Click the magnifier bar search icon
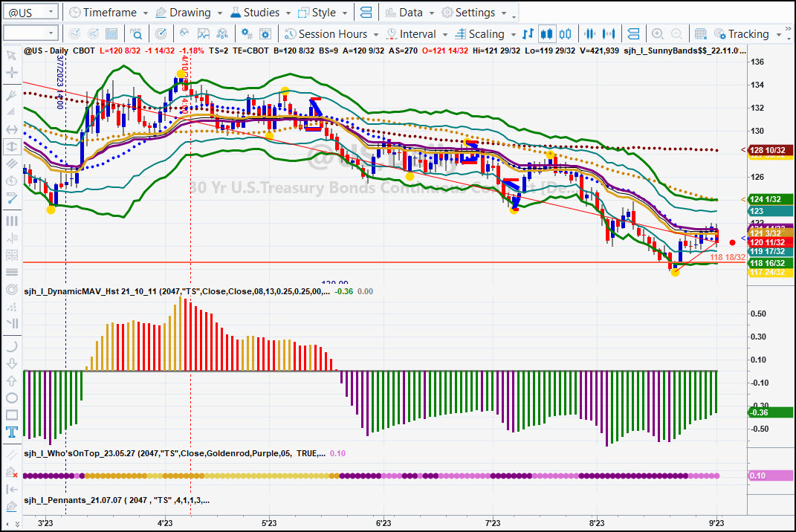The height and width of the screenshot is (532, 796). [x=136, y=34]
